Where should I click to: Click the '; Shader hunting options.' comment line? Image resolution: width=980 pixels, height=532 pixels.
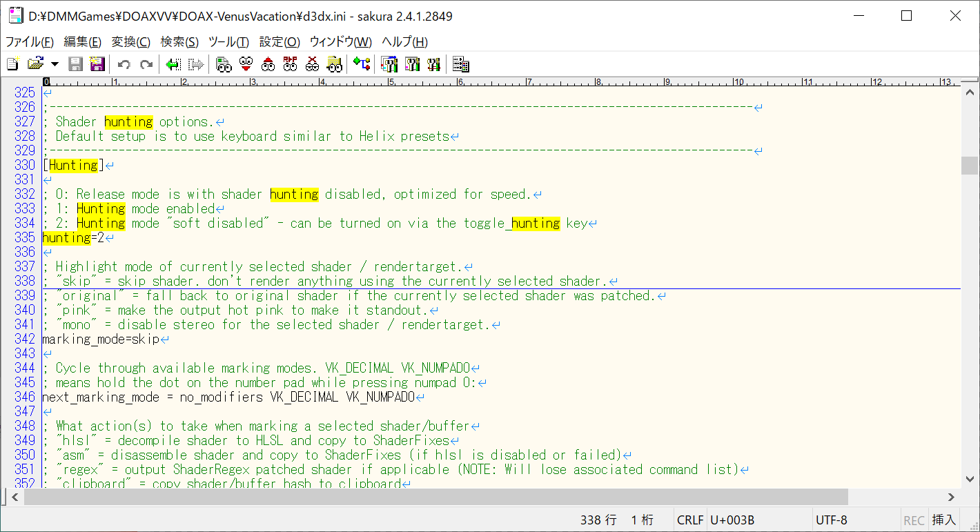pos(128,122)
